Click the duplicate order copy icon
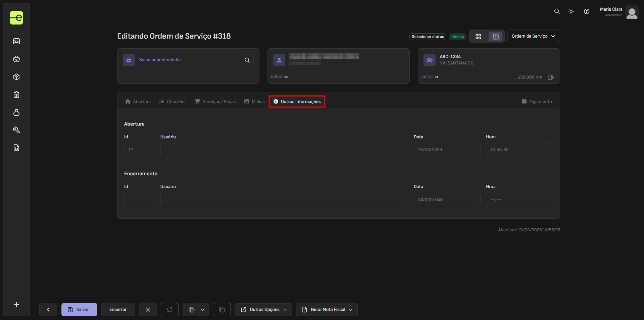This screenshot has height=320, width=644. (221, 310)
